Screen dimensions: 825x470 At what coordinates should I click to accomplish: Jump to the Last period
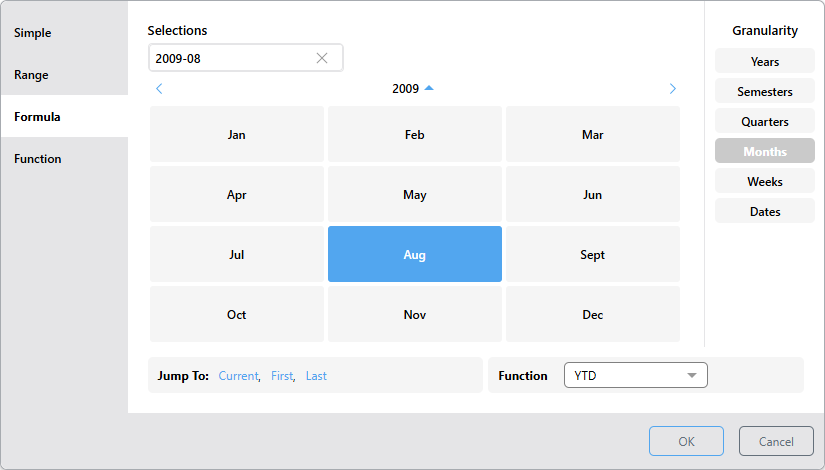(x=316, y=376)
